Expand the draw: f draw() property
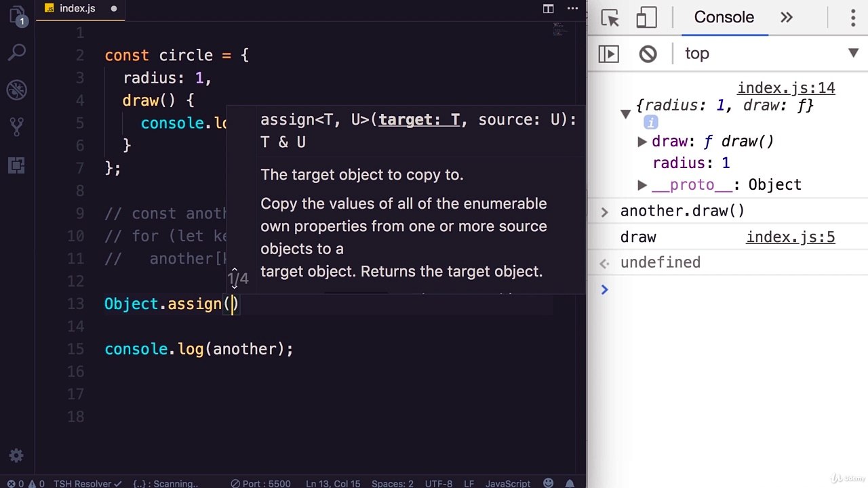The height and width of the screenshot is (488, 868). (642, 142)
